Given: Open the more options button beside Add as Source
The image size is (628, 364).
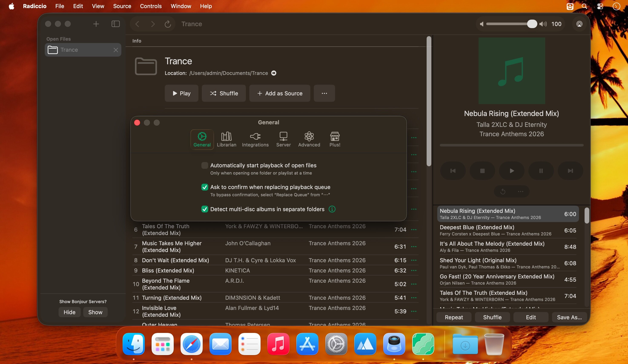Looking at the screenshot, I should pyautogui.click(x=324, y=93).
